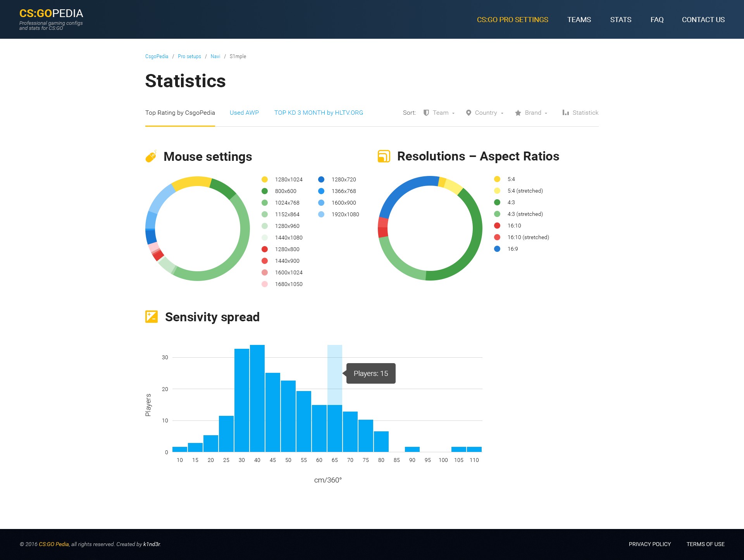Click the shield icon next to Team
Screen dimensions: 744x560
426,113
